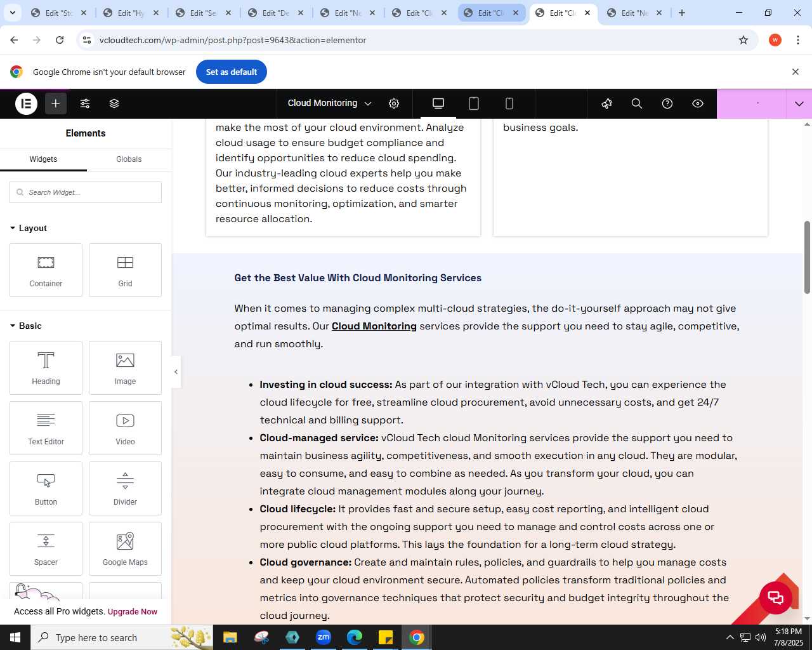Open Windows Start menu

click(15, 637)
